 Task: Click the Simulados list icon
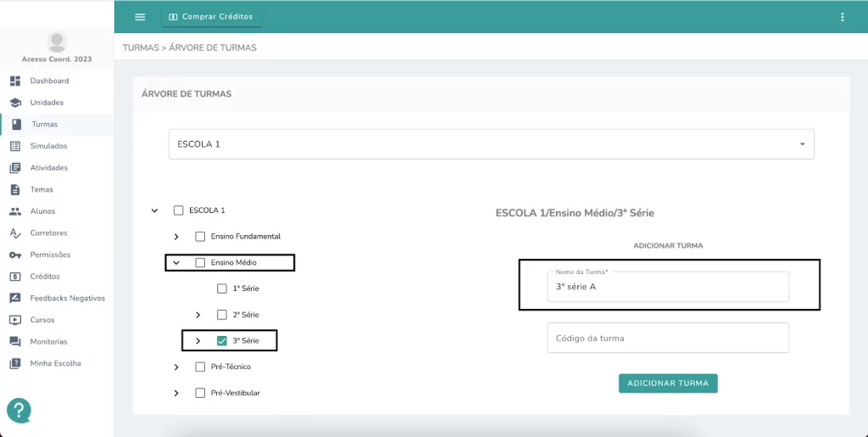coord(15,146)
